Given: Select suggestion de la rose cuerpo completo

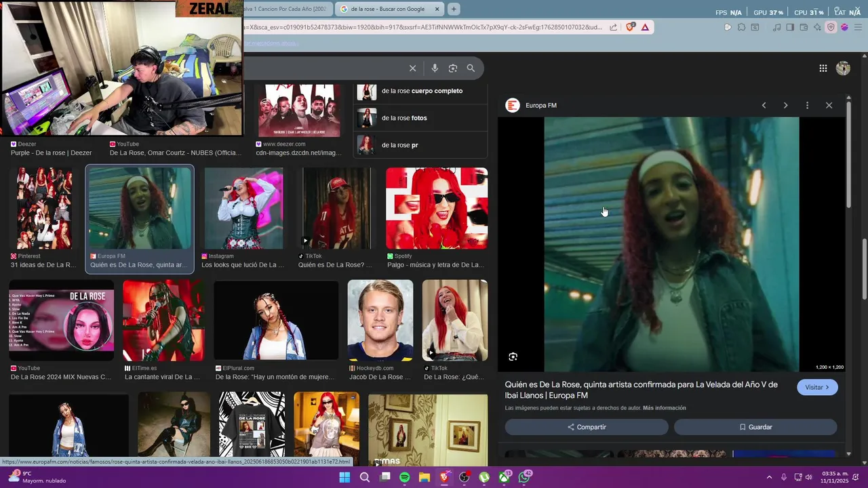Looking at the screenshot, I should [421, 91].
